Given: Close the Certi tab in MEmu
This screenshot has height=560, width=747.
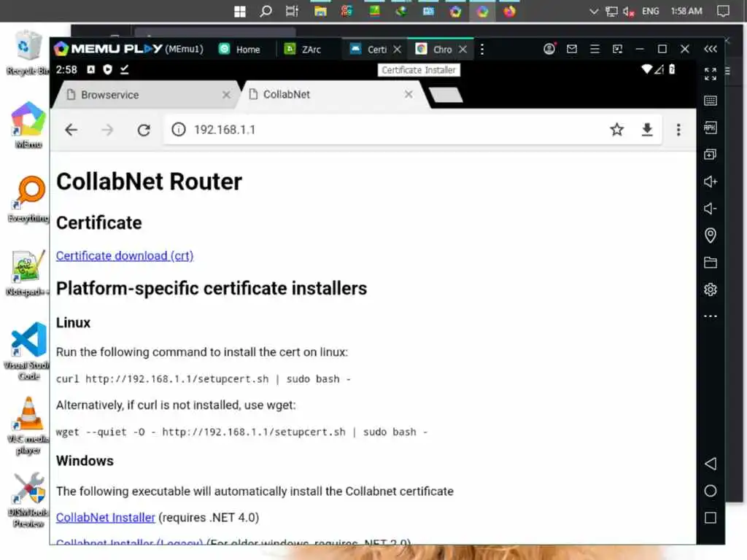Looking at the screenshot, I should (x=398, y=49).
